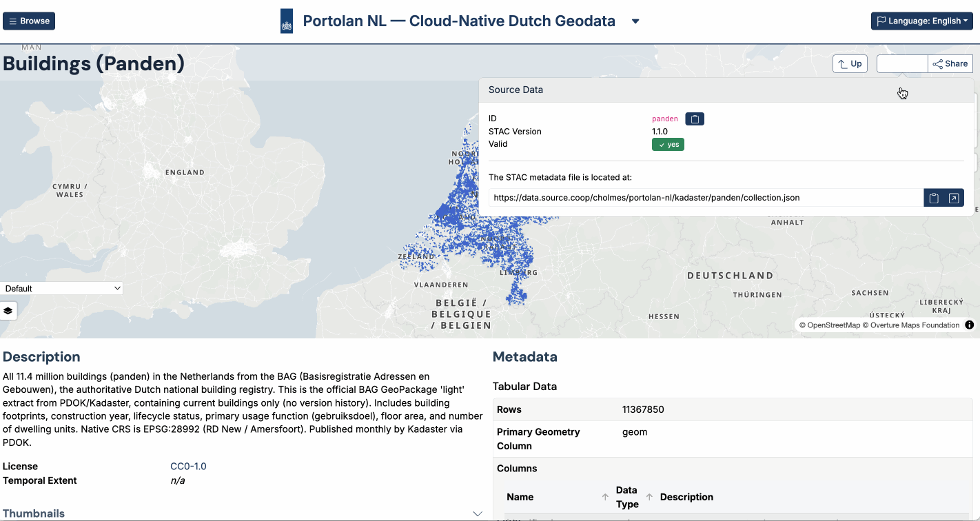
Task: Expand the Thumbnails section chevron
Action: (477, 514)
